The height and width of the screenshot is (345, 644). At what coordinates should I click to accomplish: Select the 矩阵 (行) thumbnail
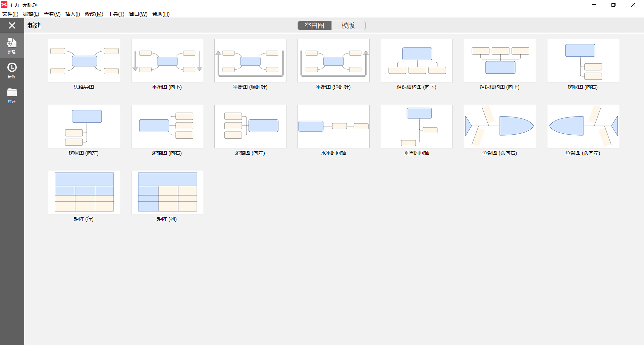pos(84,193)
